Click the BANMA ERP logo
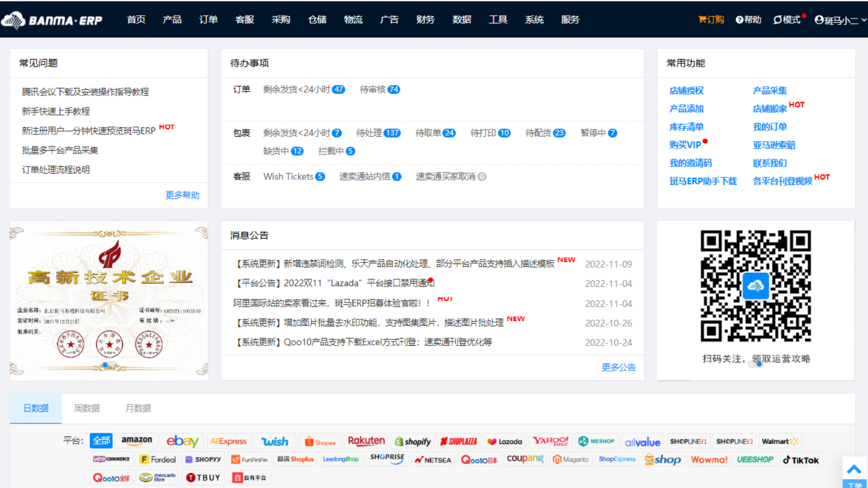The height and width of the screenshot is (488, 868). (52, 20)
